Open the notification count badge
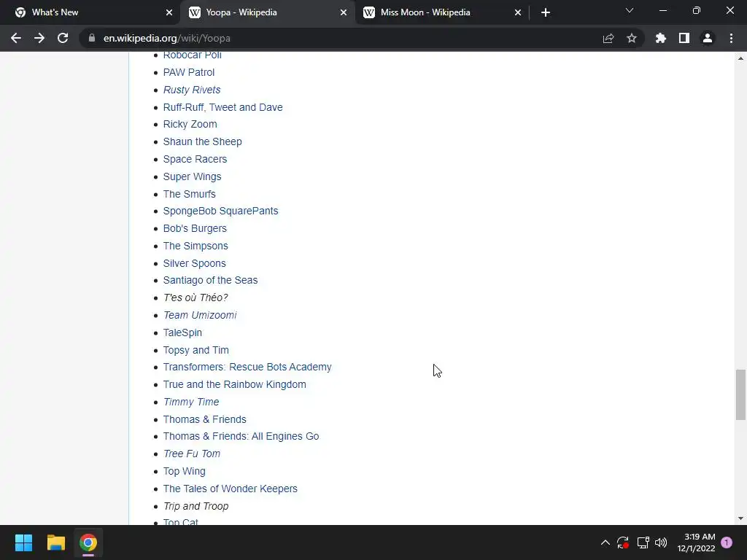 coord(727,542)
